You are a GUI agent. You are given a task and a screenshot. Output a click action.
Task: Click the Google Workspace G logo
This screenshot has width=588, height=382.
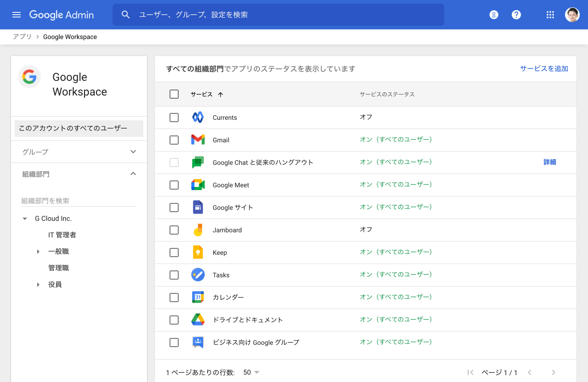pos(29,77)
